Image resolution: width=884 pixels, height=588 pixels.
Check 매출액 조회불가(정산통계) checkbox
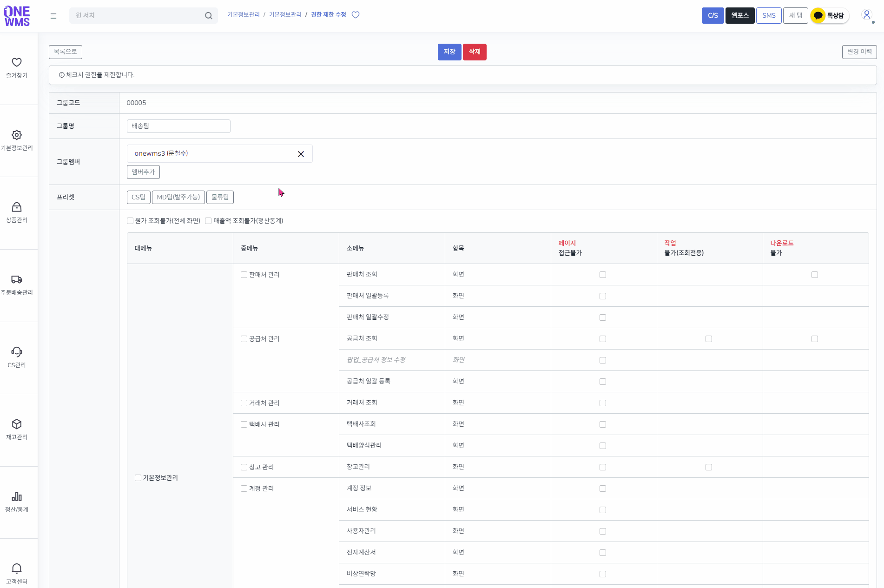click(208, 221)
